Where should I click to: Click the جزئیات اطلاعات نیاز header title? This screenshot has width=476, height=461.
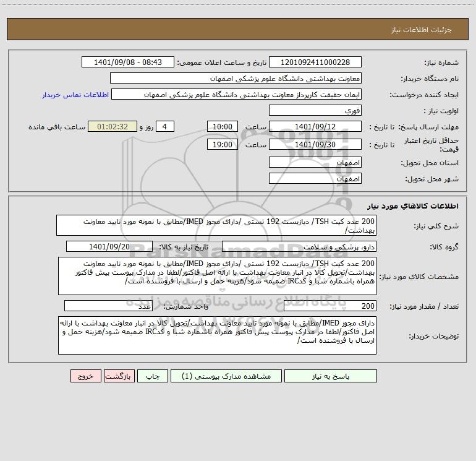click(x=422, y=30)
